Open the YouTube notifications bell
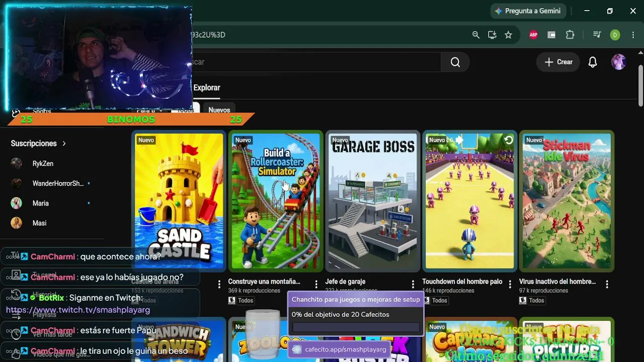This screenshot has height=362, width=644. [593, 62]
